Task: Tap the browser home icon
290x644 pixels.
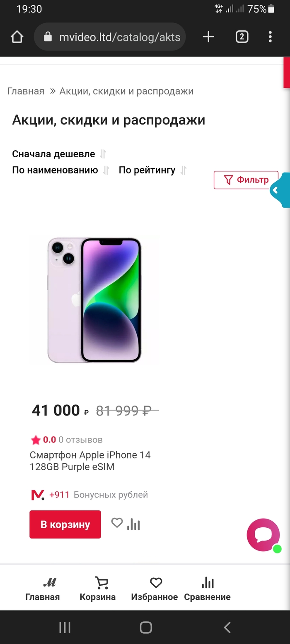Action: [x=17, y=37]
